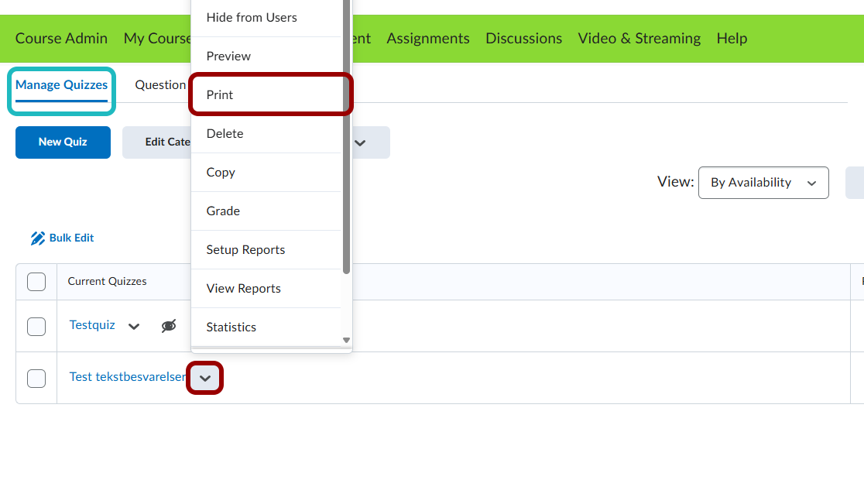
Task: Expand the Testquiz actions chevron
Action: 134,326
